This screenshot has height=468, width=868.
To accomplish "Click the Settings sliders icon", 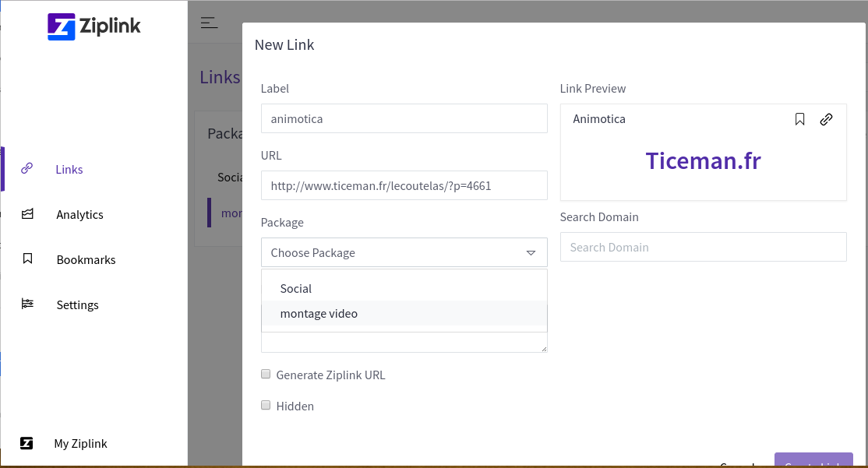I will tap(27, 303).
